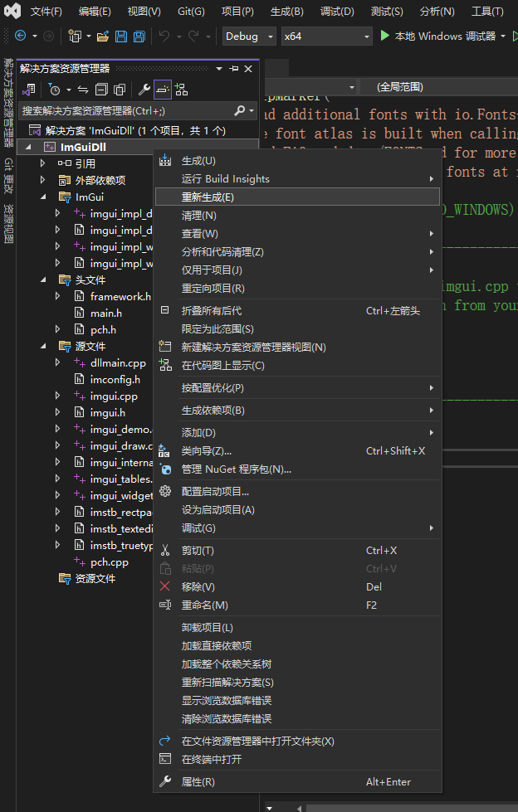518x812 pixels.
Task: Open the 视图(V) menu
Action: (x=144, y=12)
